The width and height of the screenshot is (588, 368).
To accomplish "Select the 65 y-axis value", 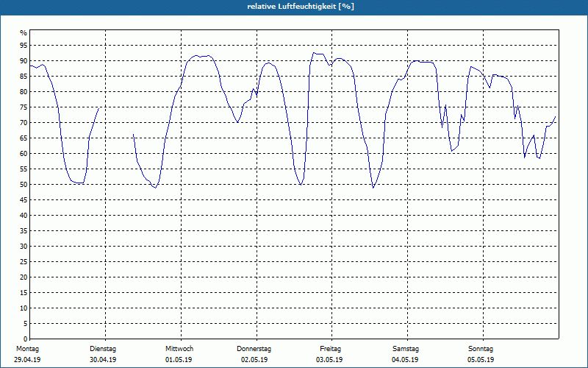I will (24, 138).
